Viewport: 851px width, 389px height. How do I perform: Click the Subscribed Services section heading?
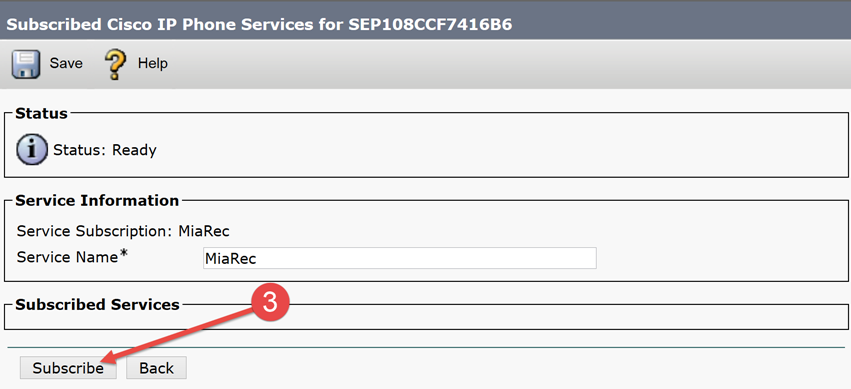click(97, 305)
